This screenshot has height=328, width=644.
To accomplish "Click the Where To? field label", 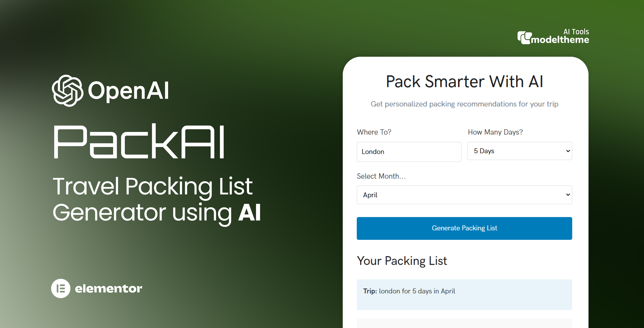I will click(x=374, y=132).
